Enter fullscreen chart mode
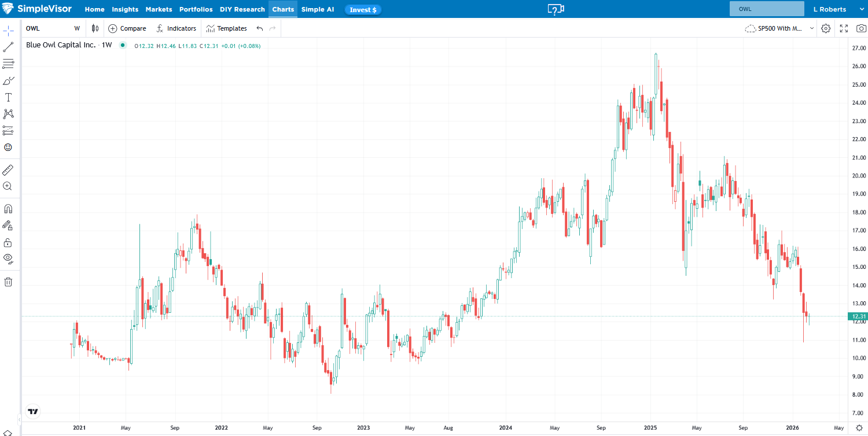The height and width of the screenshot is (436, 868). point(844,28)
